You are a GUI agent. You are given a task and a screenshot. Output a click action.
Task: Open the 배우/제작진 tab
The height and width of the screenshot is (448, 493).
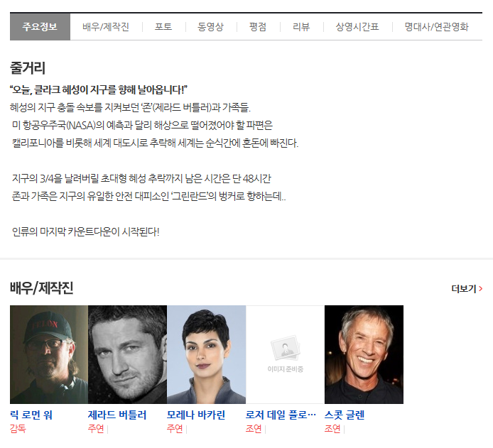click(x=106, y=27)
